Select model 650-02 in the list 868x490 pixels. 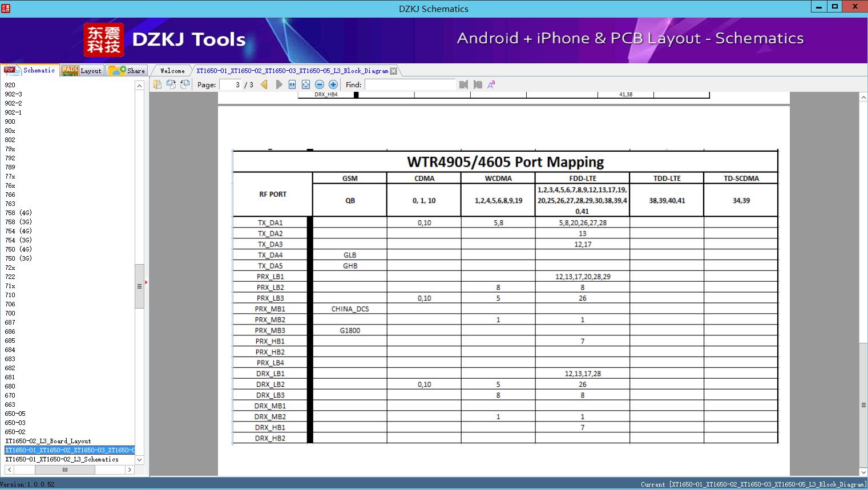pos(15,432)
